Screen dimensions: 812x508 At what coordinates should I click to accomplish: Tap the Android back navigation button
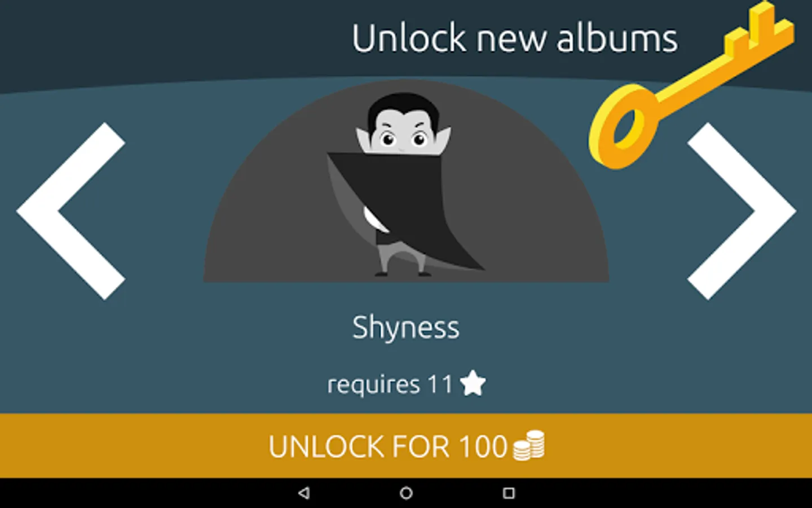tap(304, 493)
